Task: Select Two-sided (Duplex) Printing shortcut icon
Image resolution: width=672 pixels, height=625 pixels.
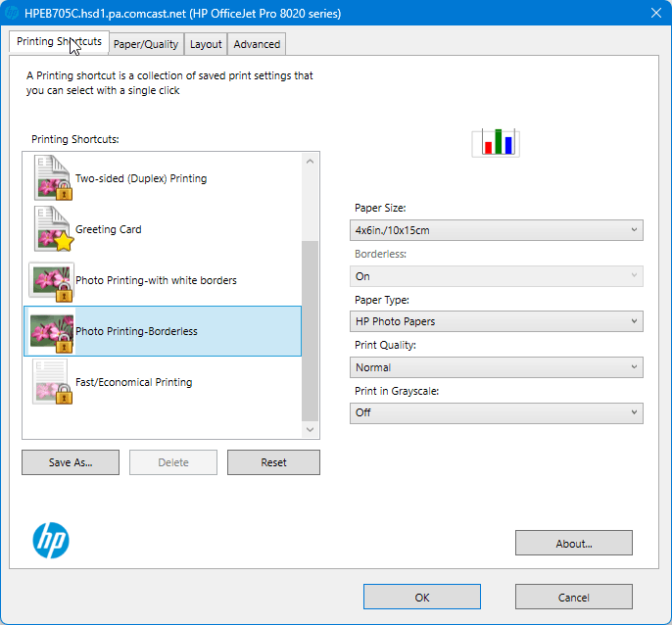Action: [x=53, y=177]
